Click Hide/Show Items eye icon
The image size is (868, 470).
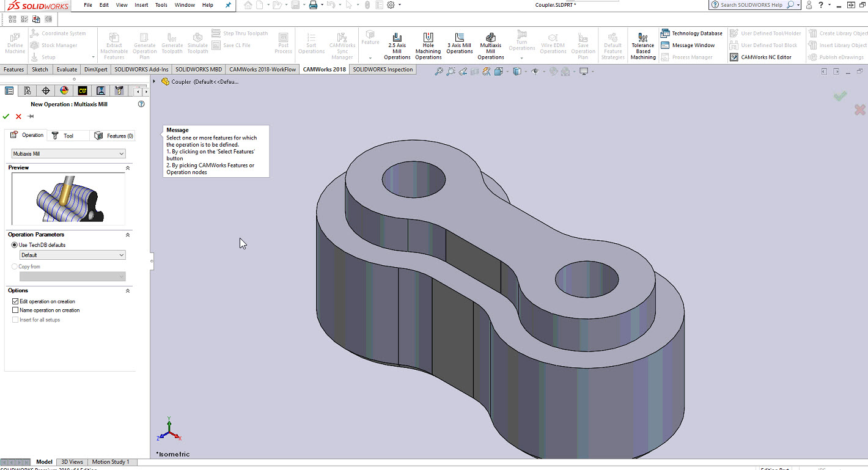(534, 72)
